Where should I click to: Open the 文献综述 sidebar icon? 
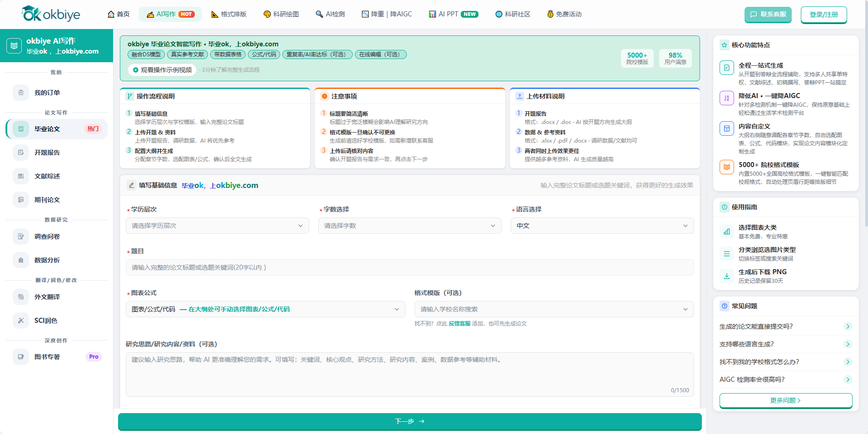21,176
